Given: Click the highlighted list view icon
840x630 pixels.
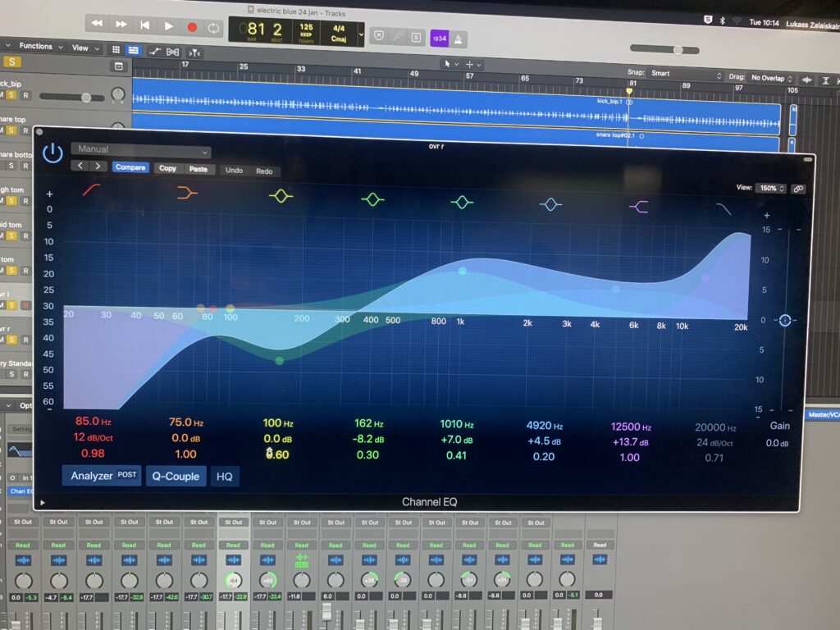Looking at the screenshot, I should [x=134, y=50].
